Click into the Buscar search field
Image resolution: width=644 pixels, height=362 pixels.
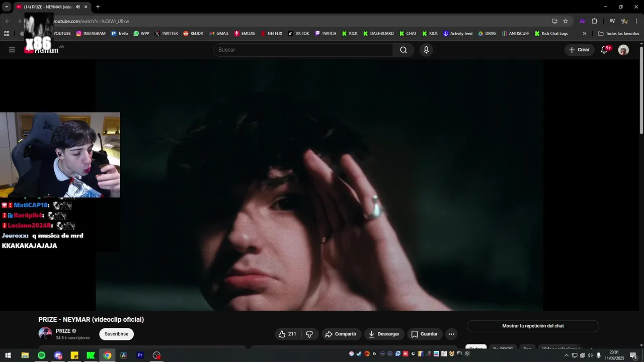[x=303, y=50]
